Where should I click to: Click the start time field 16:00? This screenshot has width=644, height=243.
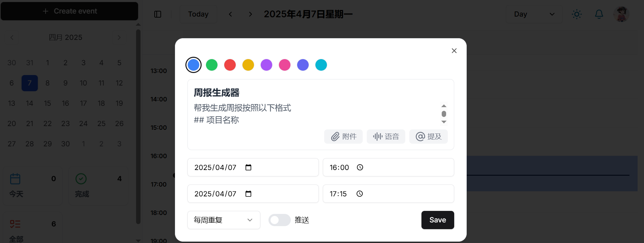click(x=388, y=167)
